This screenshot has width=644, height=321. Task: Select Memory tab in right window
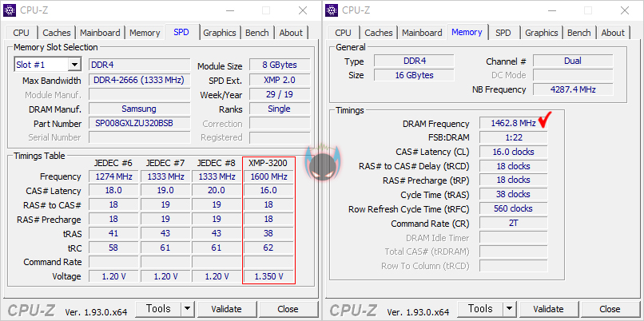tap(467, 32)
